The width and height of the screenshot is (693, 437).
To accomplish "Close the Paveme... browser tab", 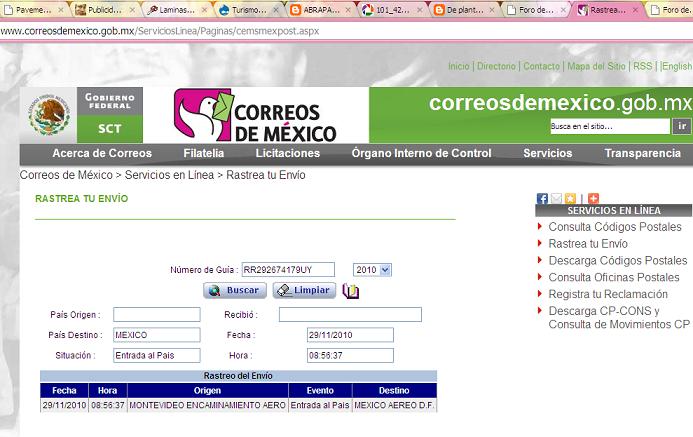I will (61, 10).
